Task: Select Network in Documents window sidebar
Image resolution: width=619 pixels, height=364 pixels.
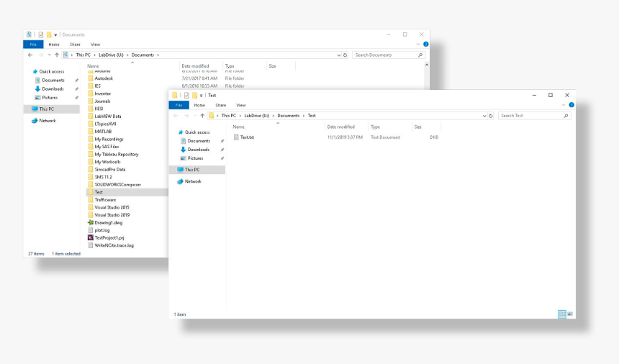Action: [x=48, y=121]
